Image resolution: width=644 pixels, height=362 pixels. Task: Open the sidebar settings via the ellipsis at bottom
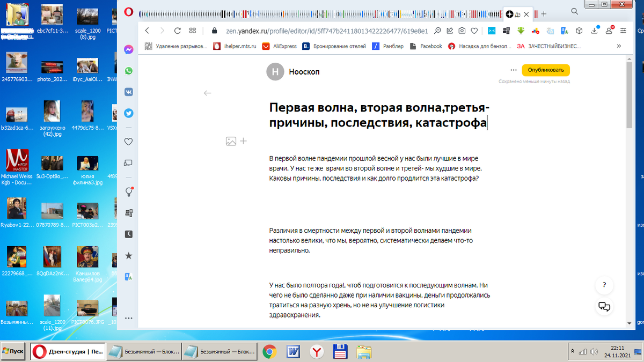[128, 317]
